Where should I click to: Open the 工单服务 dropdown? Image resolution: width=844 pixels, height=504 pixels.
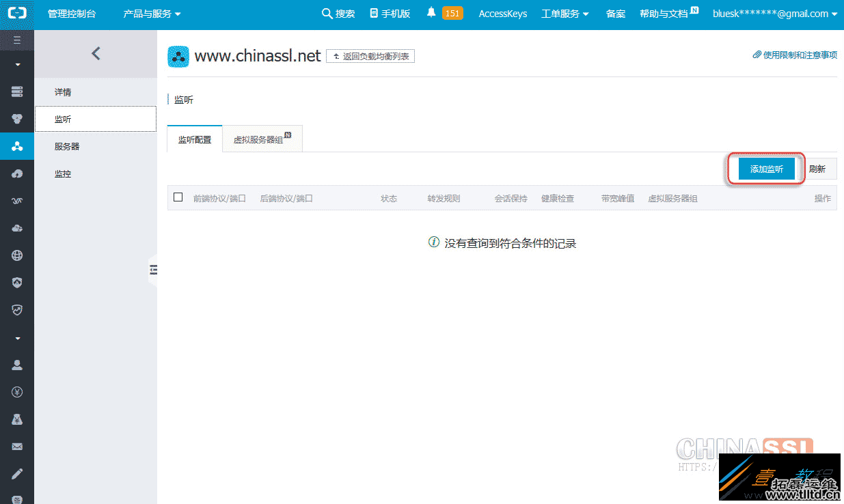click(x=564, y=13)
